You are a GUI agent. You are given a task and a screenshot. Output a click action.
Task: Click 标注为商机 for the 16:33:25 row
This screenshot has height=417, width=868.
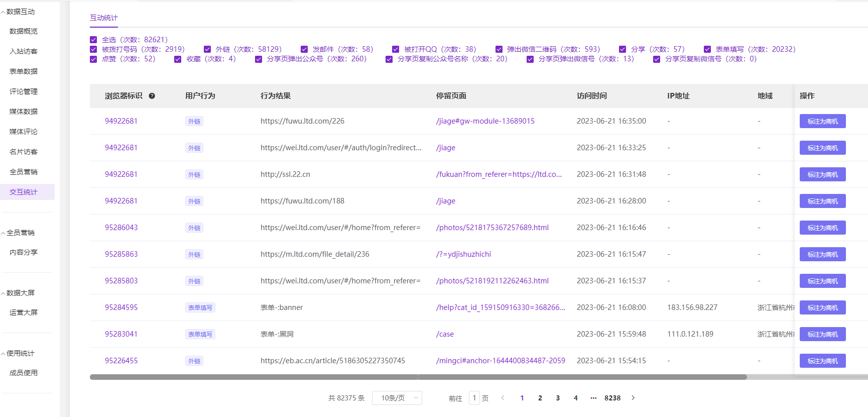822,148
